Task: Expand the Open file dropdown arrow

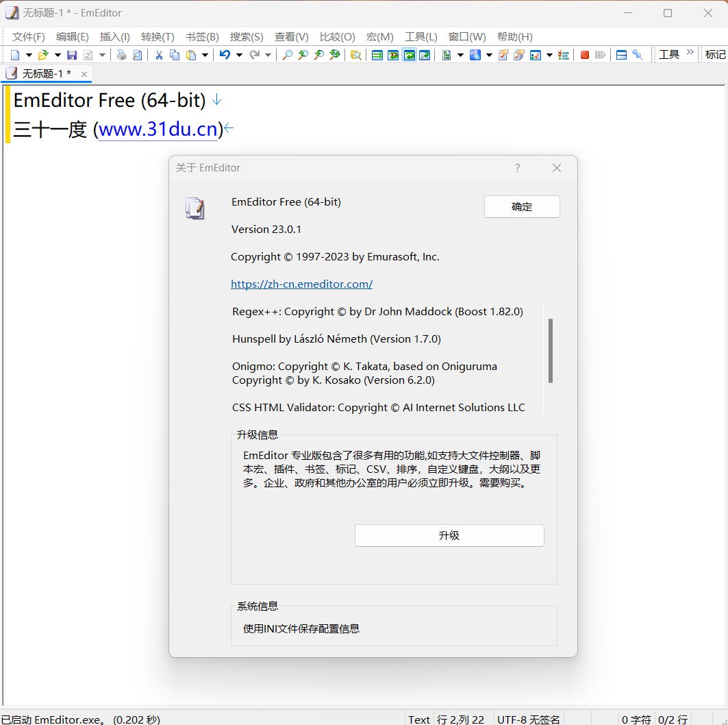Action: (58, 56)
